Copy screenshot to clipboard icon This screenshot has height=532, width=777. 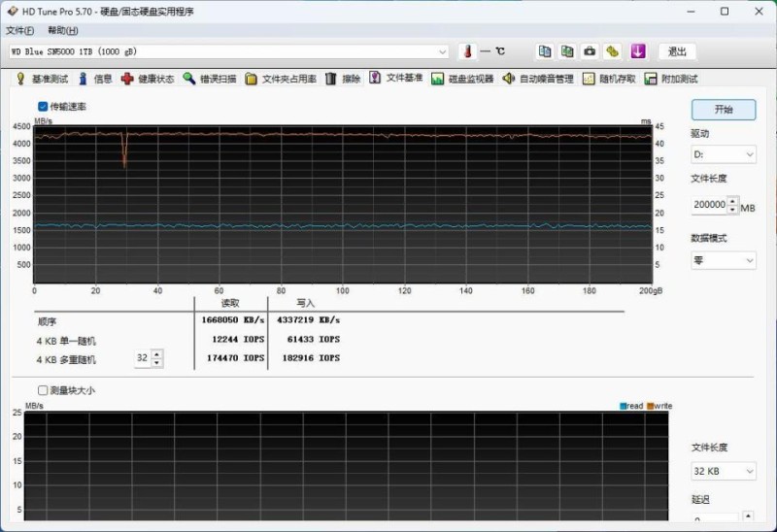point(567,51)
